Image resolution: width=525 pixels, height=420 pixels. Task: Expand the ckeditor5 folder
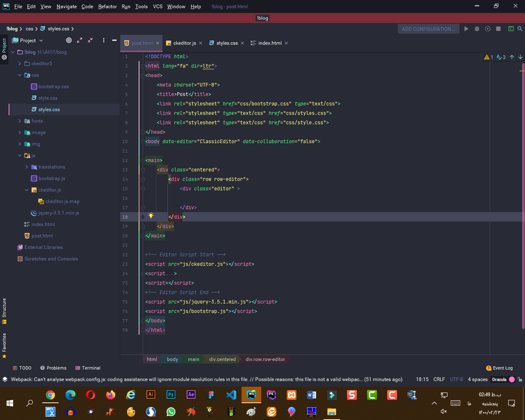[x=20, y=64]
